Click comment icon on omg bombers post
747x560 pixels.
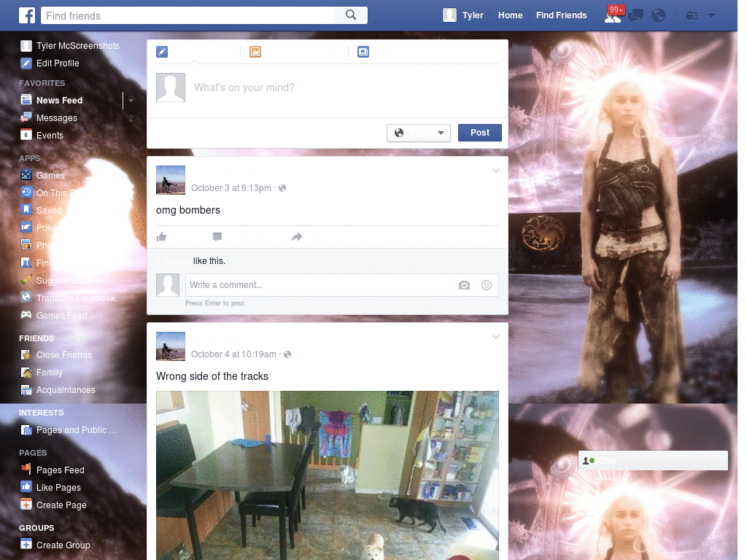[217, 237]
